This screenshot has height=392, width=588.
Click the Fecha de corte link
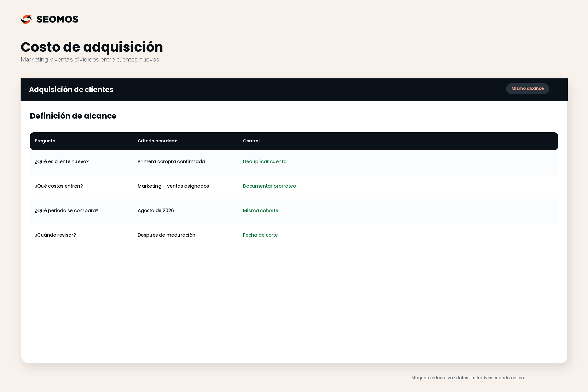[x=260, y=235]
